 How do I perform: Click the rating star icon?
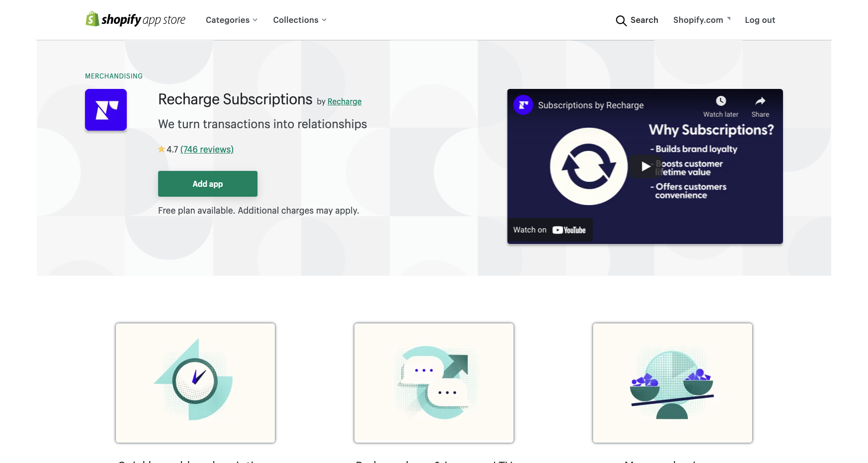pyautogui.click(x=162, y=149)
